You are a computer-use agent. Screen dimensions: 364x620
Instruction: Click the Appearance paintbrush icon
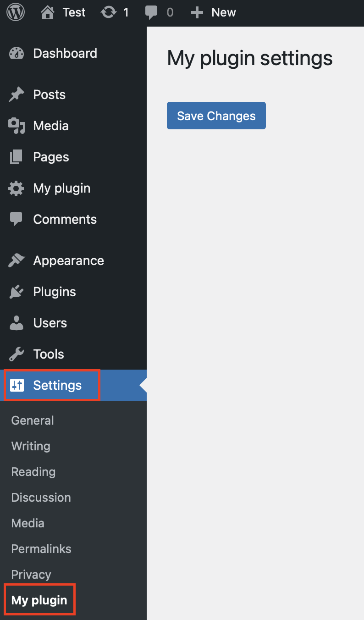pos(16,261)
